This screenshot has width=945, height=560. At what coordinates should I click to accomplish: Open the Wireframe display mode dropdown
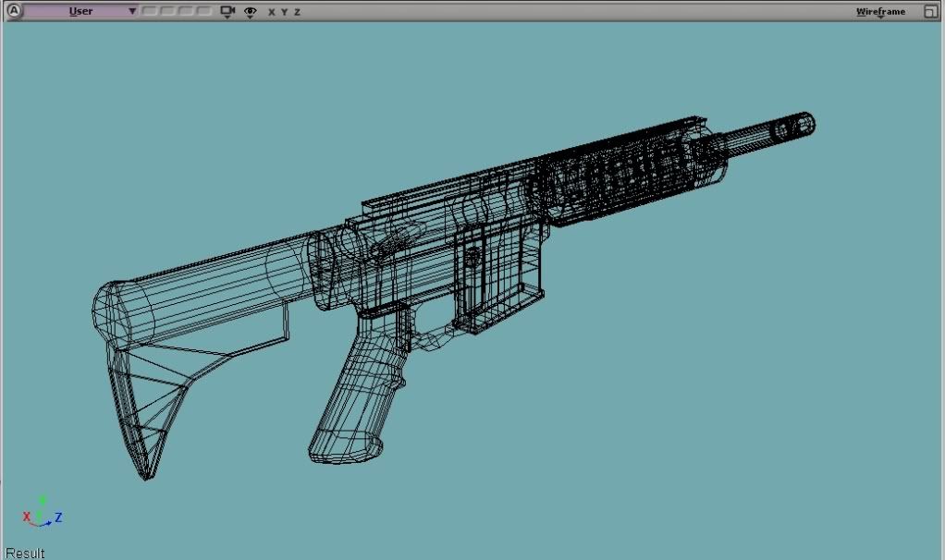pos(880,12)
